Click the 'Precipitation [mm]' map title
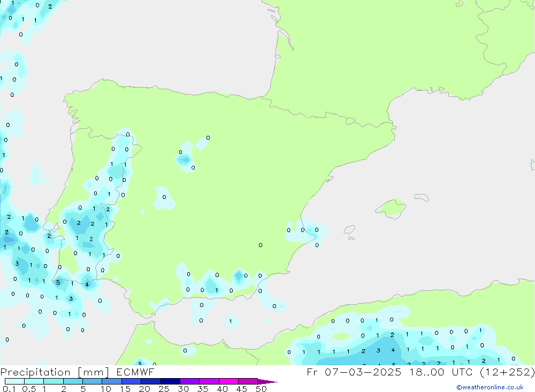Viewport: 535px width, 392px height. point(55,372)
